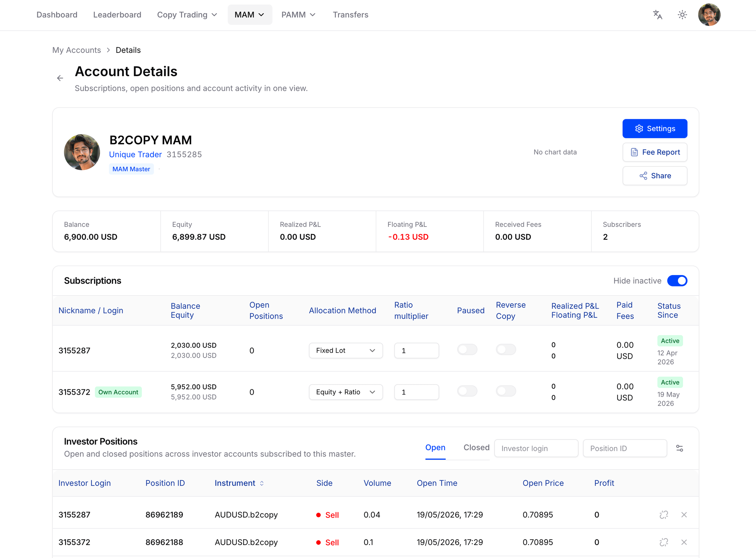Toggle Reverse Copy switch for account 3155287
The image size is (756, 558).
pyautogui.click(x=506, y=349)
